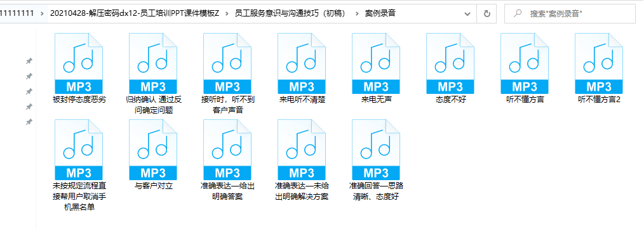Select the 准确回答—思路清晰、态度好 MP3 icon

point(376,149)
